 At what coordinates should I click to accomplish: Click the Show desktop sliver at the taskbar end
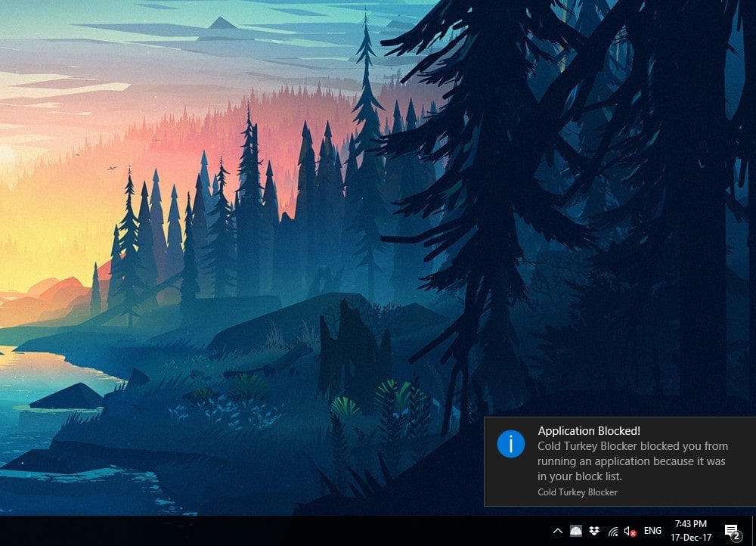tap(754, 531)
